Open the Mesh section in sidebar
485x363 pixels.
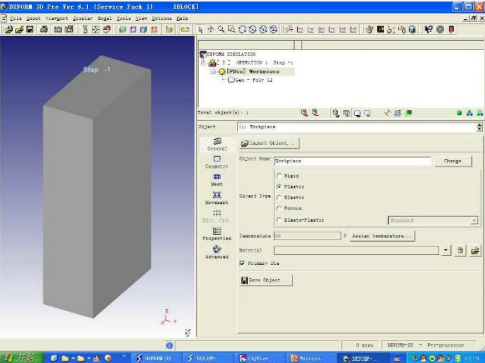click(x=217, y=180)
